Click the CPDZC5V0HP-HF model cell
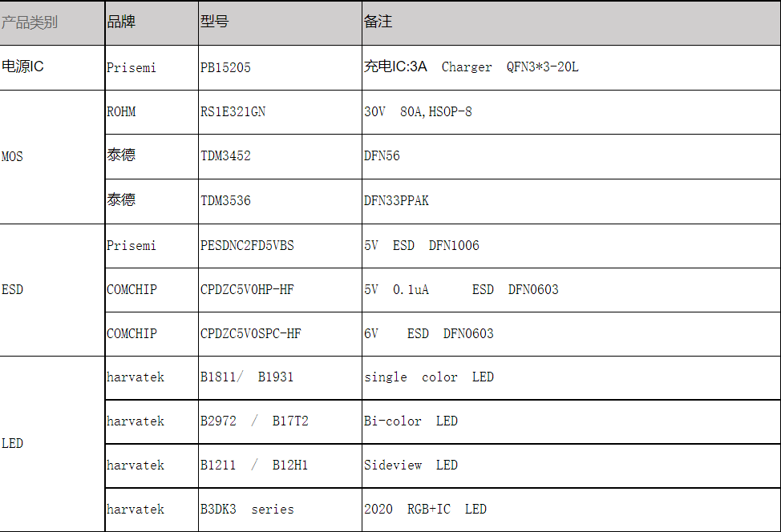 (x=281, y=290)
